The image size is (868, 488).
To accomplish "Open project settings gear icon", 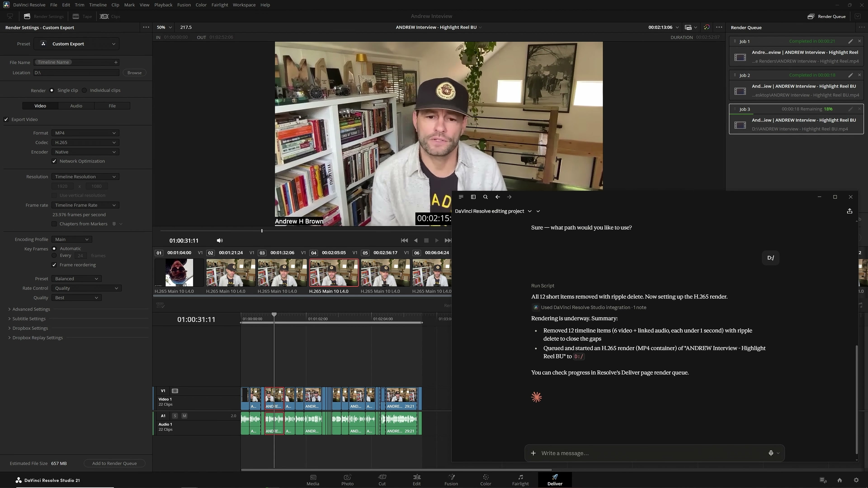I will (856, 480).
